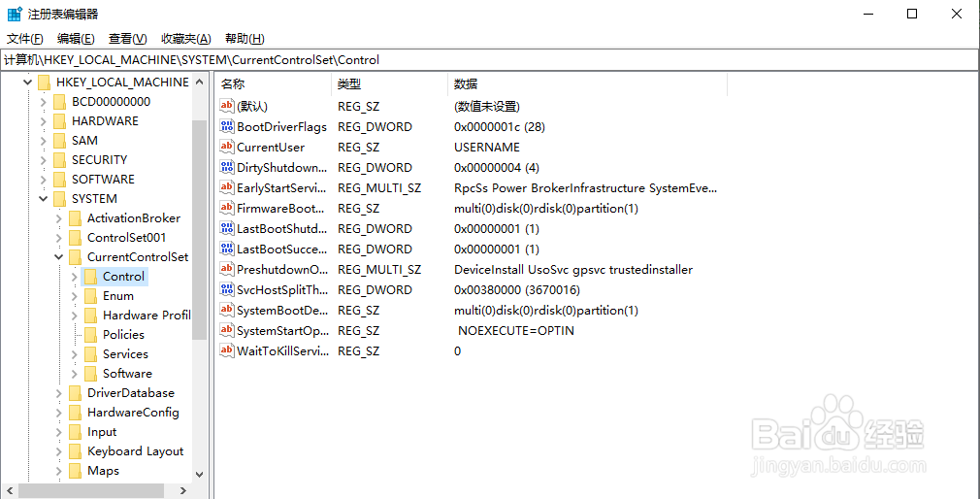The height and width of the screenshot is (499, 980).
Task: Click the HKEY_LOCAL_MACHINE folder icon
Action: pos(44,82)
